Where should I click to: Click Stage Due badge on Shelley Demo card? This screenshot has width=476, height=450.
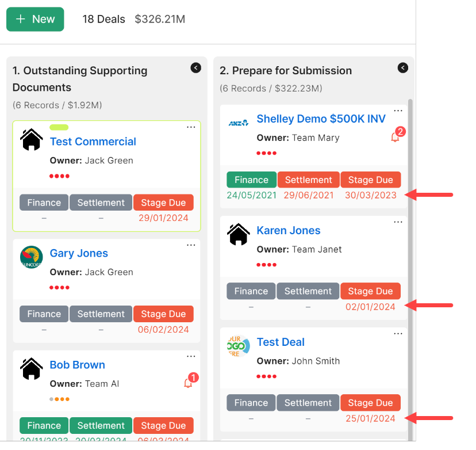371,180
